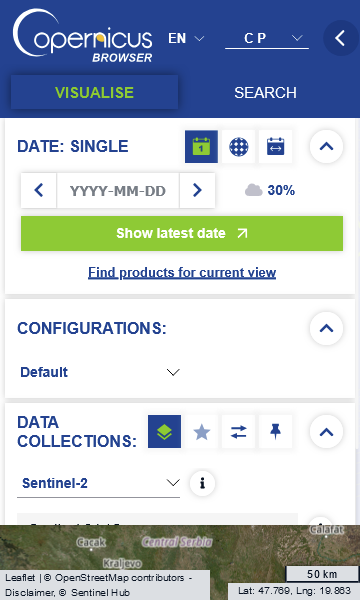Select the layers icon in Data Collections
Image resolution: width=360 pixels, height=600 pixels.
pos(165,432)
